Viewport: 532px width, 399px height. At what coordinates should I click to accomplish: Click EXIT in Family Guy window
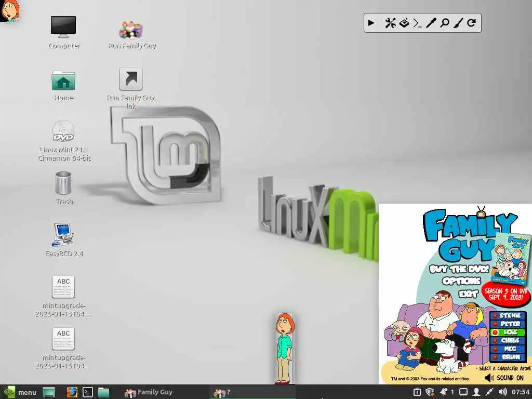469,294
